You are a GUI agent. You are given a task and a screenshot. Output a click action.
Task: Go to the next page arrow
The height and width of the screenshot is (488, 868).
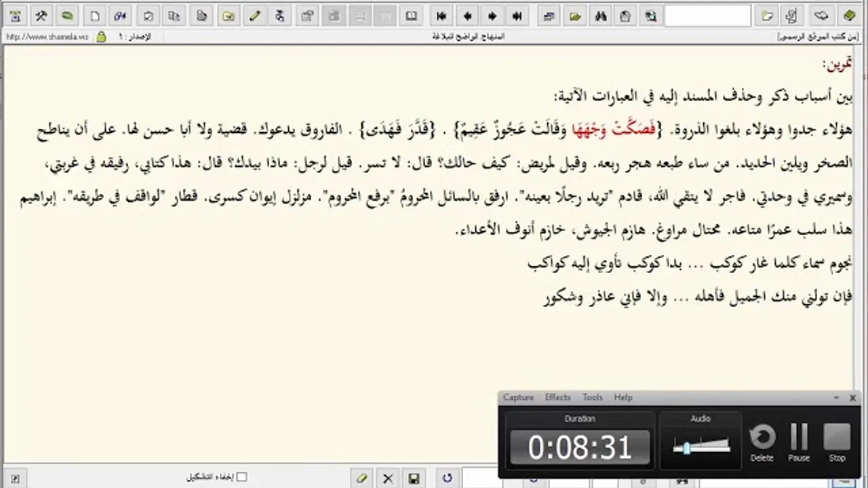tap(492, 16)
